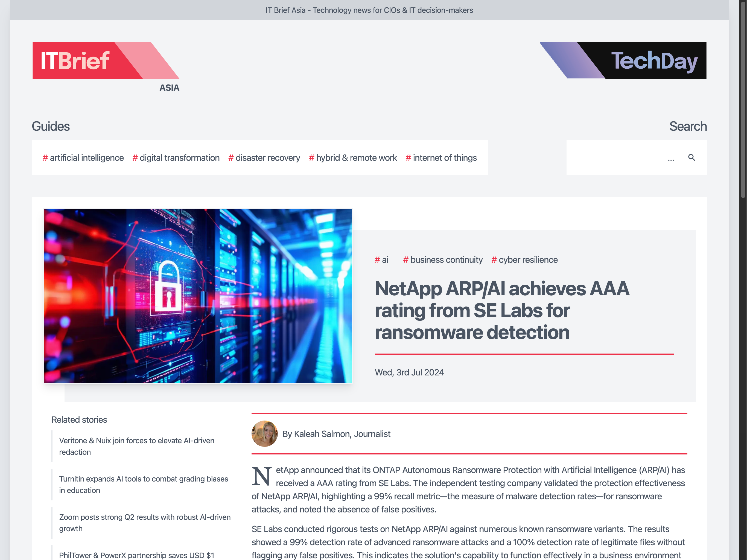Click the IT Brief Asia top banner text
The height and width of the screenshot is (560, 747).
pyautogui.click(x=369, y=10)
